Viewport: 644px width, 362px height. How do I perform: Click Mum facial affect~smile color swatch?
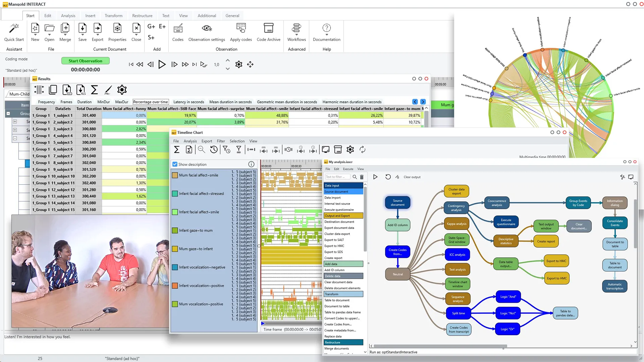[175, 175]
